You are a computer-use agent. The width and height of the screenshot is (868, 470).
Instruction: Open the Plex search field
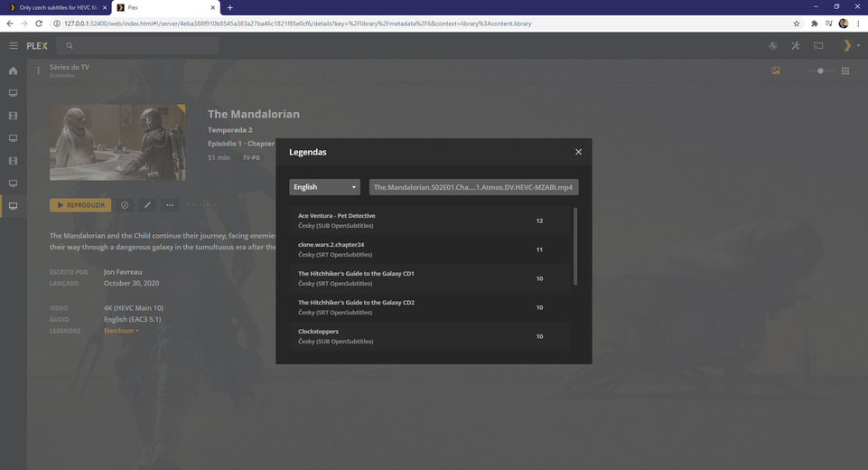click(x=138, y=46)
